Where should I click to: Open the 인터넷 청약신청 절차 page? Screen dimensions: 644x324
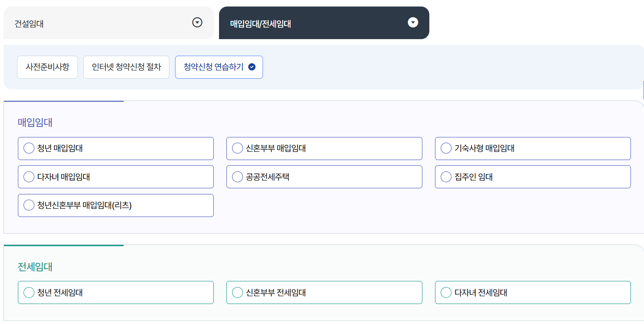[x=126, y=67]
